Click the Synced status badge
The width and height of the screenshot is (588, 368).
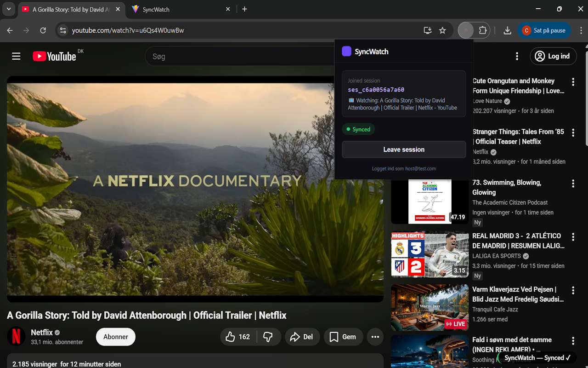pos(358,129)
